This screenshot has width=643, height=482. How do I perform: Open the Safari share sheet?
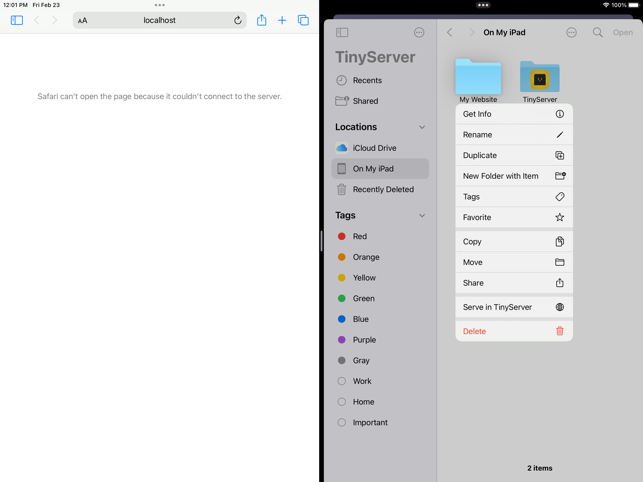(x=261, y=20)
